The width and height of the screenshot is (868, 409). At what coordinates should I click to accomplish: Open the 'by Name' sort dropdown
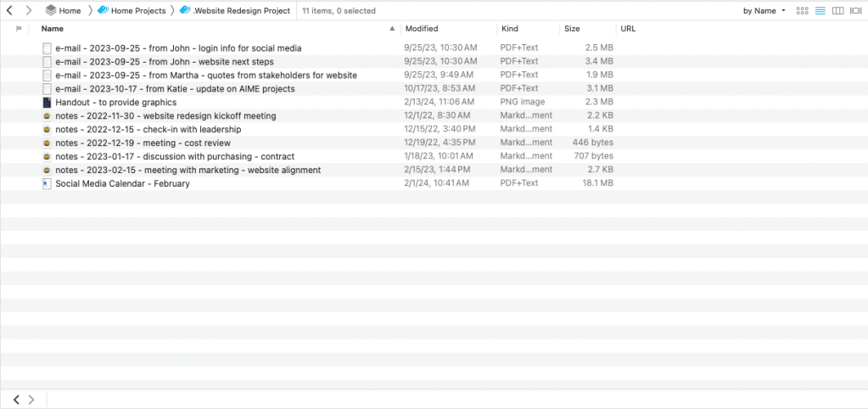(764, 11)
